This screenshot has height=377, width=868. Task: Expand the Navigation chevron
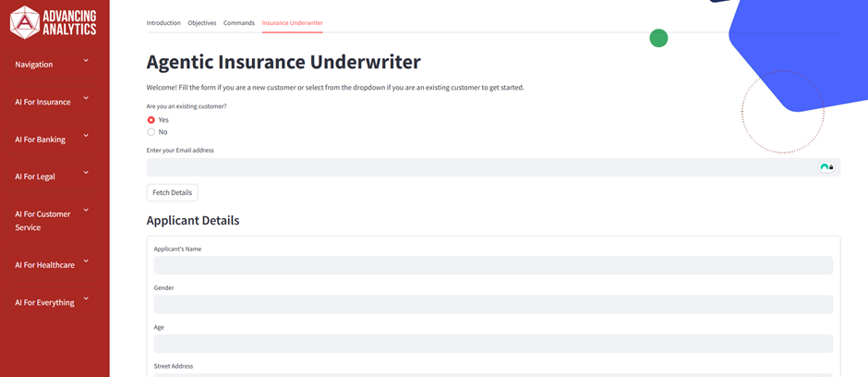tap(86, 61)
